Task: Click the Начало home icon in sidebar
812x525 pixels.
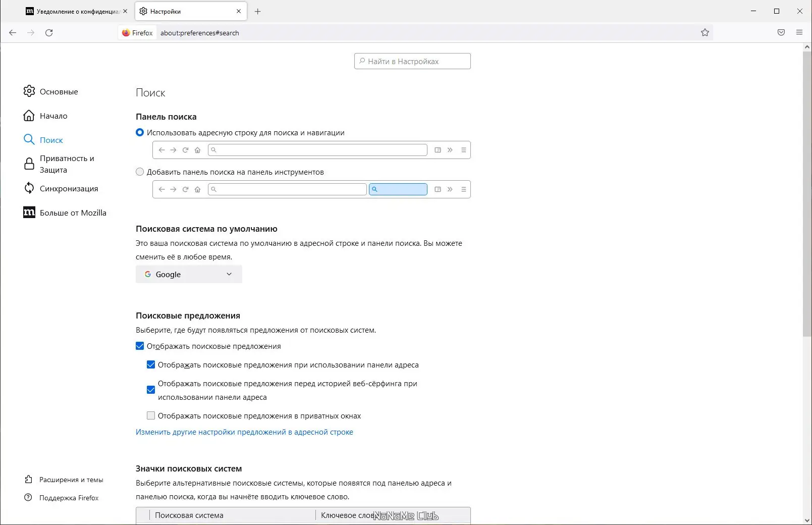Action: (x=29, y=116)
